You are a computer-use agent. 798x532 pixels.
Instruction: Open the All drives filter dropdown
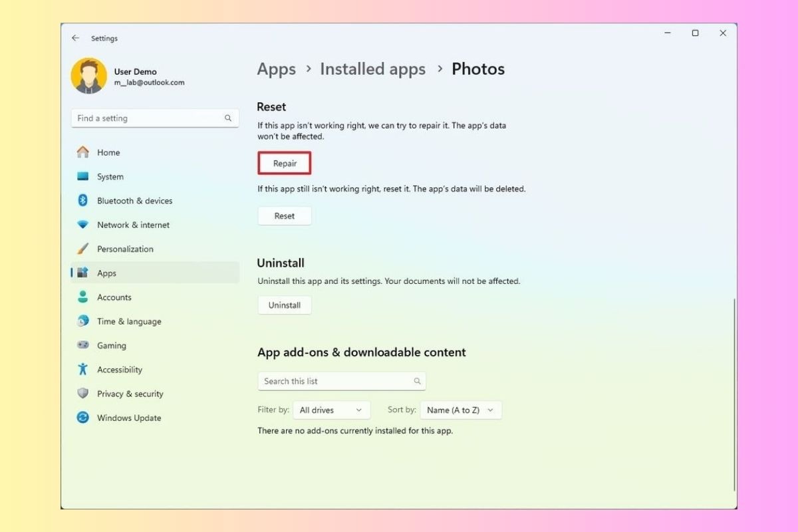coord(331,410)
